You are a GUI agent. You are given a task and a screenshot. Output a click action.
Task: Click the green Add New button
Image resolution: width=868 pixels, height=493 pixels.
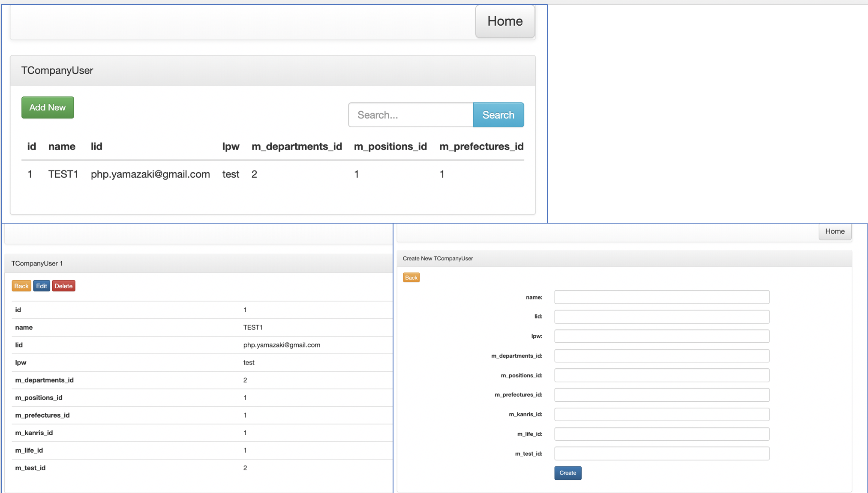(x=48, y=108)
